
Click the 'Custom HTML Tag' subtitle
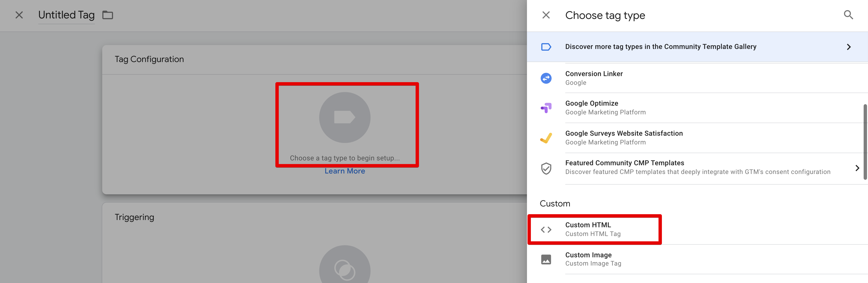pyautogui.click(x=593, y=234)
